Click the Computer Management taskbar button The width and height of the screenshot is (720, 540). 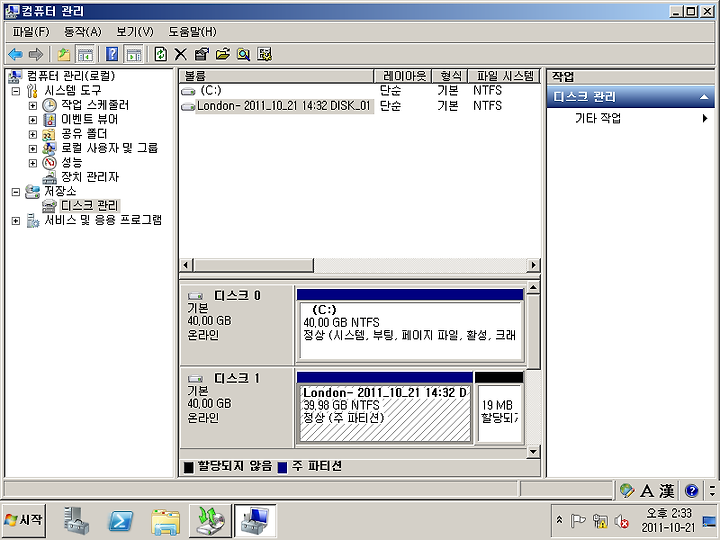(255, 521)
